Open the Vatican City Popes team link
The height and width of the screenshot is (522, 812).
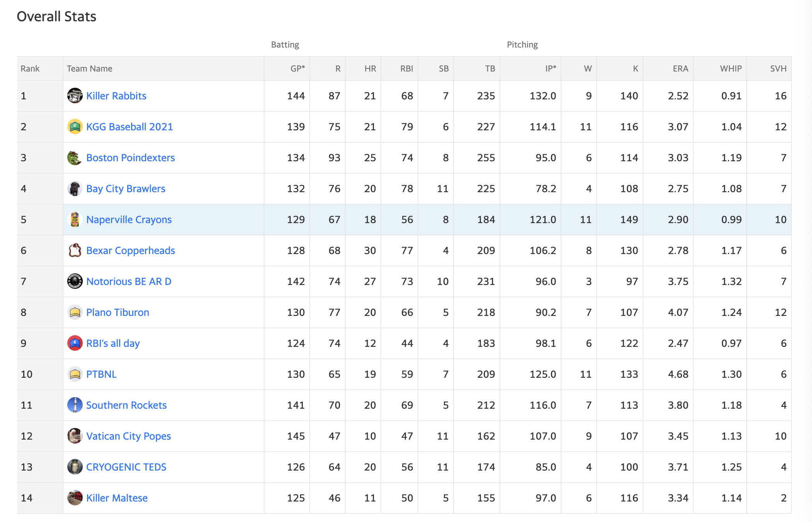(x=128, y=436)
